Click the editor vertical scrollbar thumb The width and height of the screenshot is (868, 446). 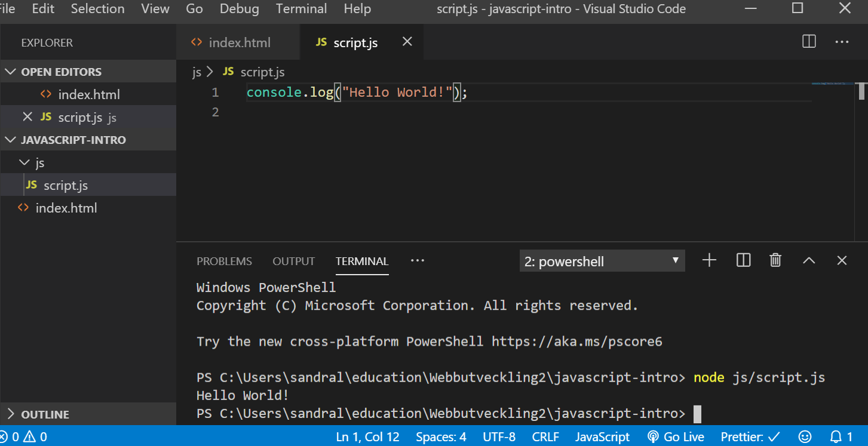(862, 91)
